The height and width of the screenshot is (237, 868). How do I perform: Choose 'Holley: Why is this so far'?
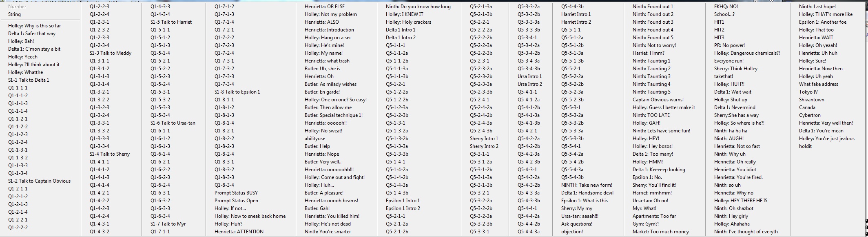click(x=35, y=26)
